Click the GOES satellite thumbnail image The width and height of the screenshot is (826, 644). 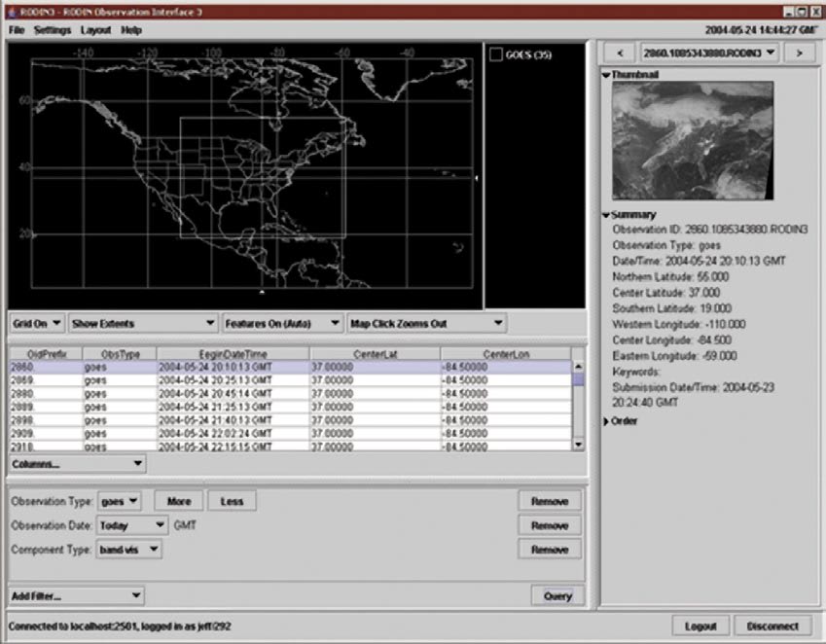pyautogui.click(x=693, y=141)
